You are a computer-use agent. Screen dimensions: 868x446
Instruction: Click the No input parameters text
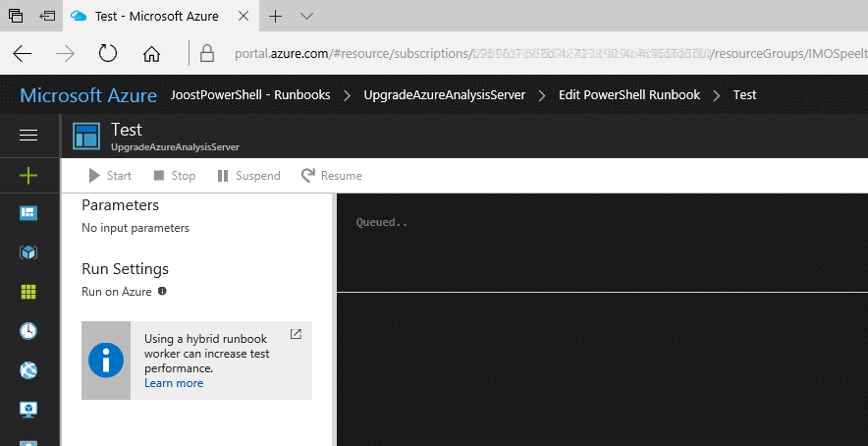(136, 228)
